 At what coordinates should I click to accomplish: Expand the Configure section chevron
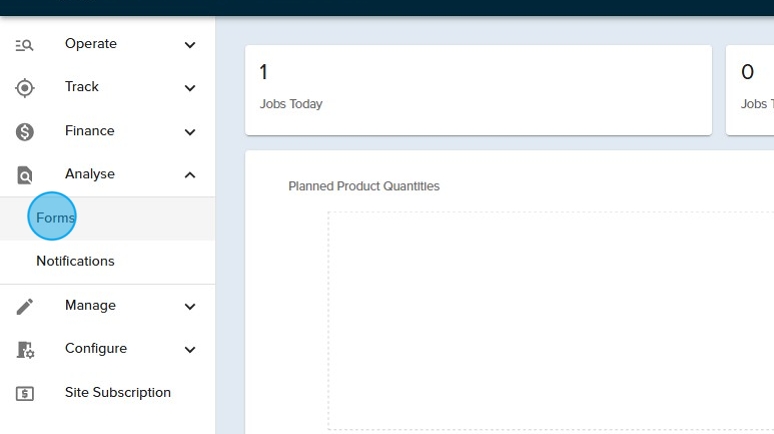pyautogui.click(x=190, y=350)
